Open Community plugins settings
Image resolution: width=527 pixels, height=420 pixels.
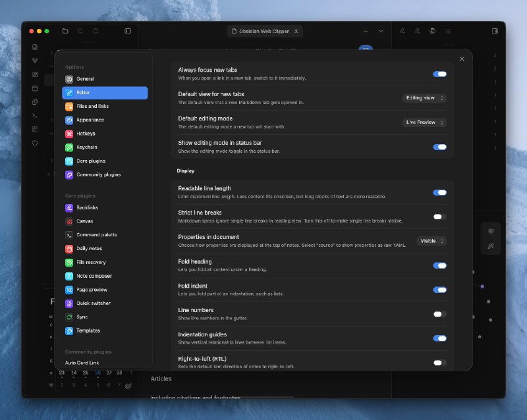point(98,174)
